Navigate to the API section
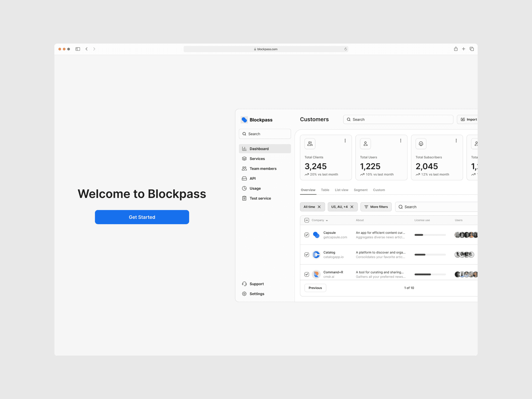 (x=252, y=178)
